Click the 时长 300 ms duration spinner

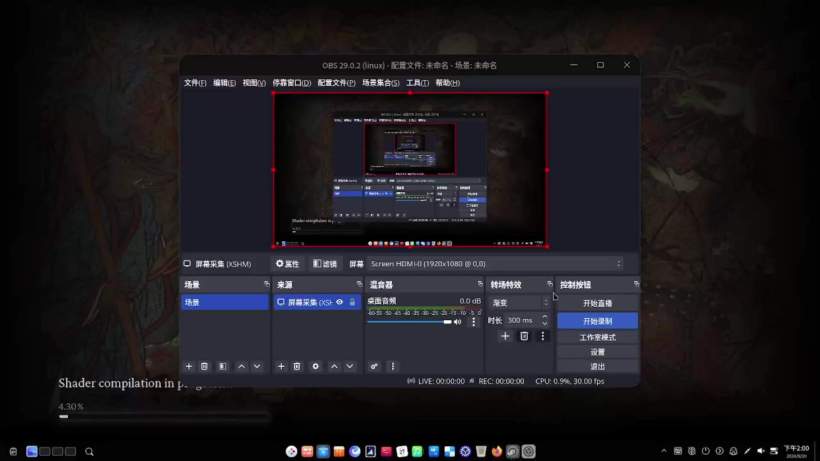pos(527,320)
